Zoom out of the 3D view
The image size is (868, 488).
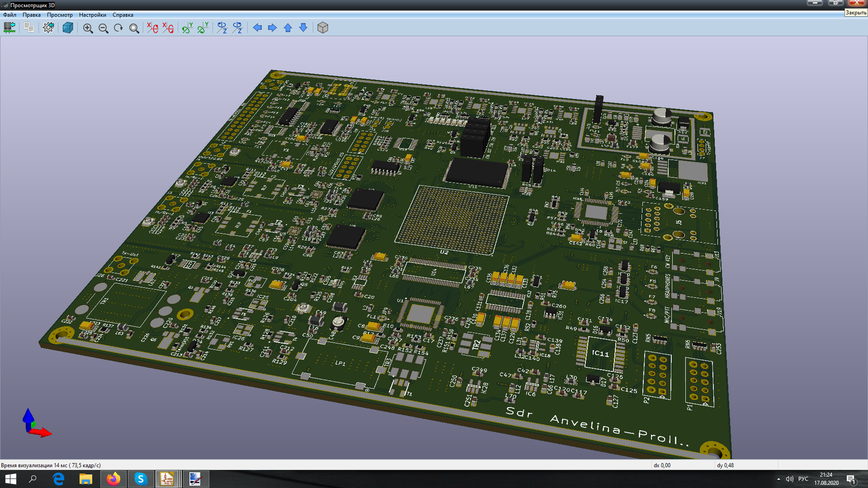103,28
